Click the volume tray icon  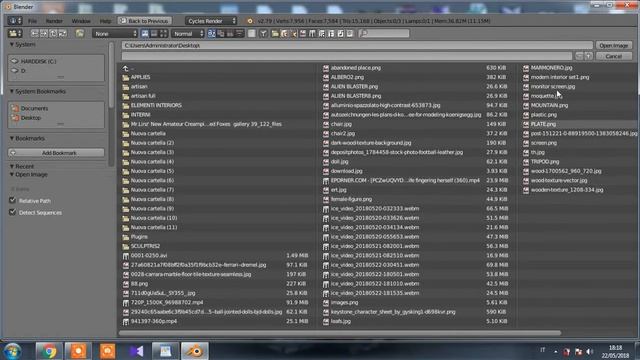tap(589, 351)
